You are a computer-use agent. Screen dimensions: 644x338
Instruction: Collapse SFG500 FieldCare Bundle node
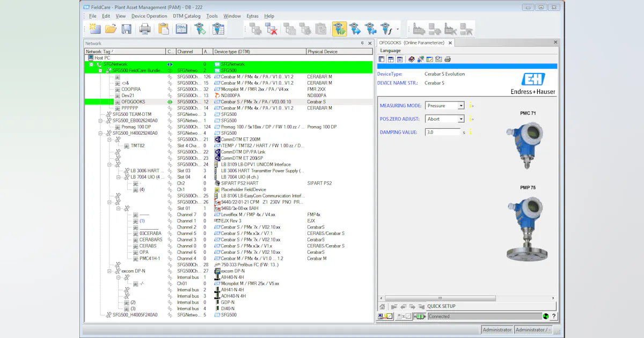click(x=100, y=70)
